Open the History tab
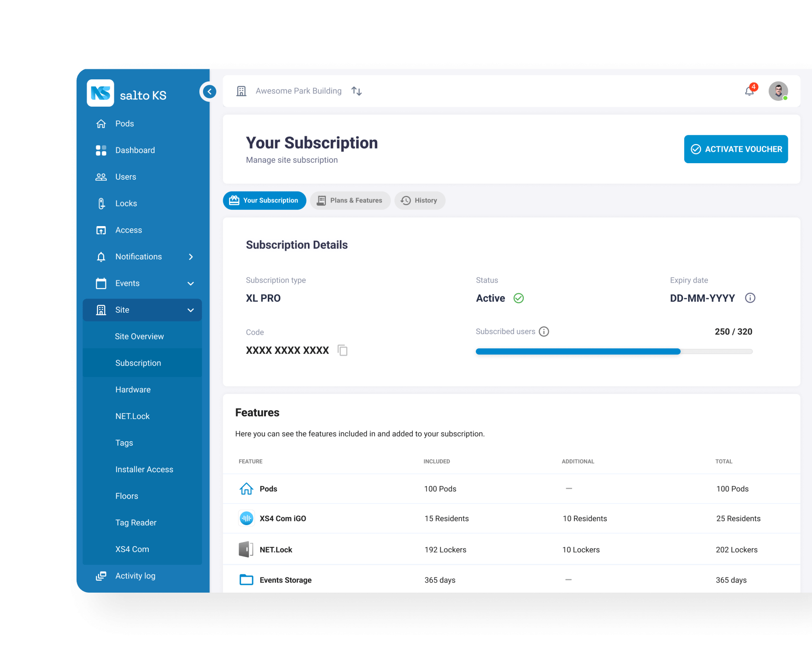Screen dimensions: 812x661 point(420,201)
